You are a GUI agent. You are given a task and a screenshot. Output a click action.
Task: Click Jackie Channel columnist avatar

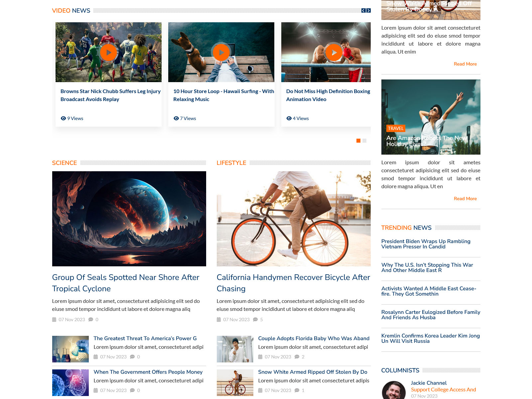(x=394, y=391)
